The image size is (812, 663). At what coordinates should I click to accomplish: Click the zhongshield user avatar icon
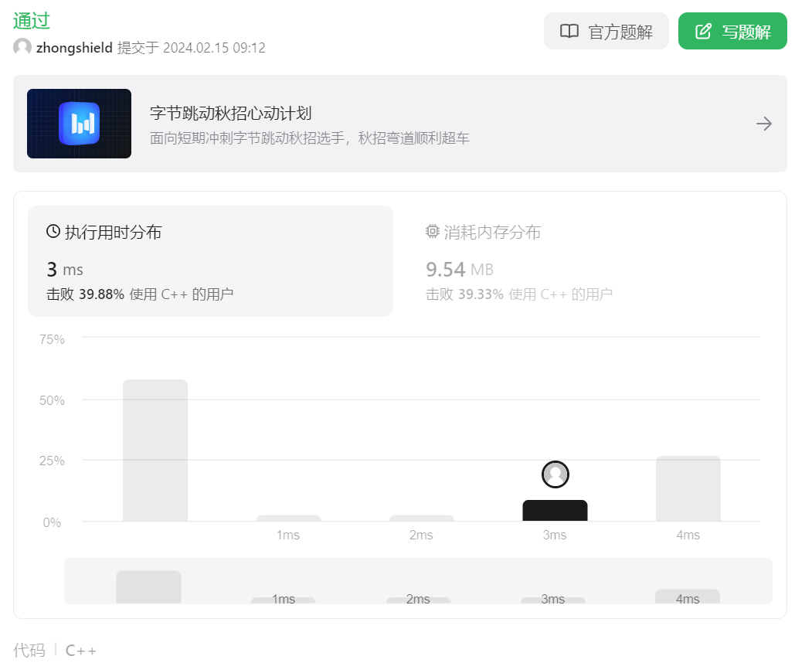pyautogui.click(x=22, y=47)
